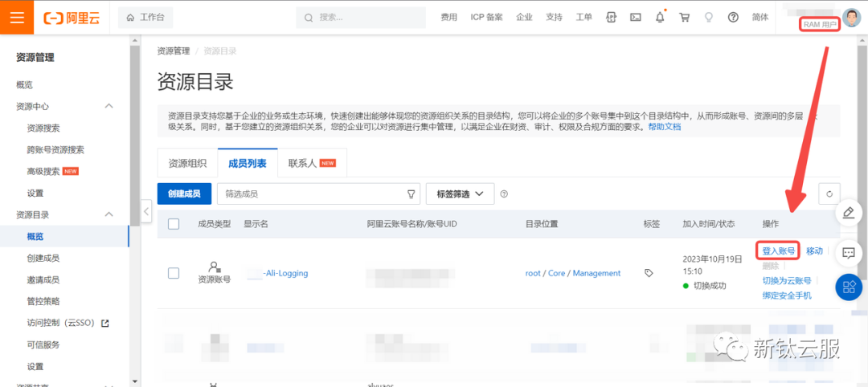Collapse the 资源中心 section
Image resolution: width=868 pixels, height=387 pixels.
coord(109,106)
